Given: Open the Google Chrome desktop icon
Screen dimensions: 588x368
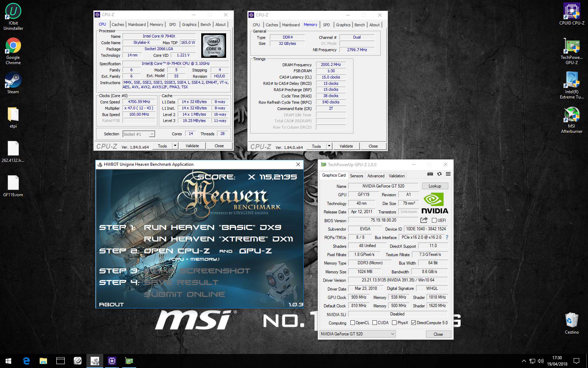Looking at the screenshot, I should point(13,51).
